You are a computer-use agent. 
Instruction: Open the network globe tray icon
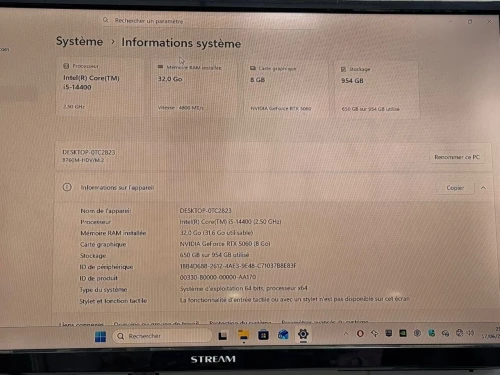(x=460, y=333)
